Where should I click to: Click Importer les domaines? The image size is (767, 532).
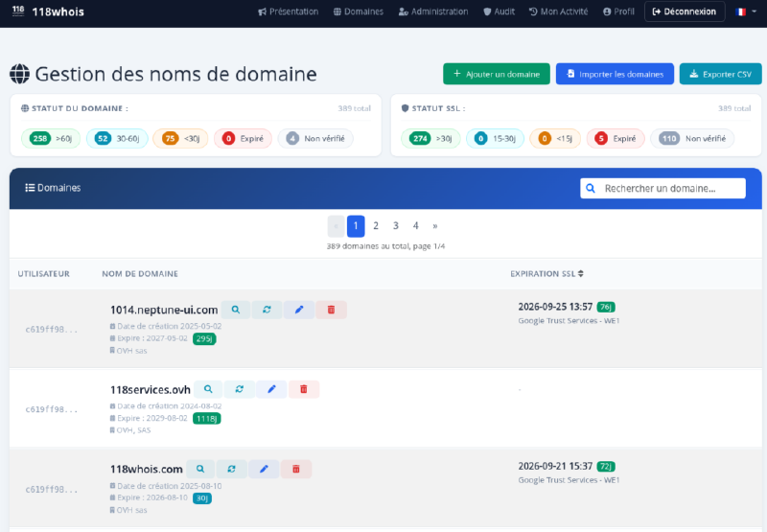point(615,74)
